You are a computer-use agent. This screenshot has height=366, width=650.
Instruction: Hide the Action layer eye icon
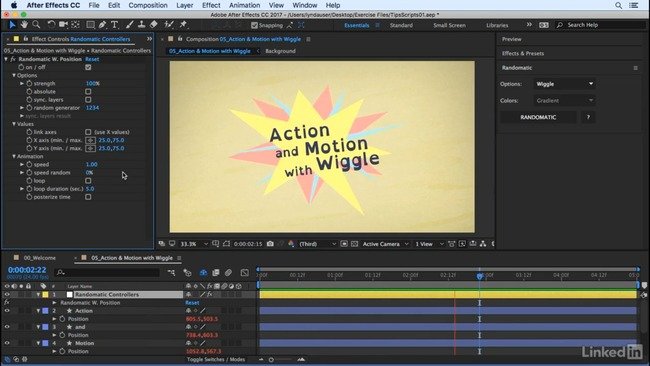point(7,310)
